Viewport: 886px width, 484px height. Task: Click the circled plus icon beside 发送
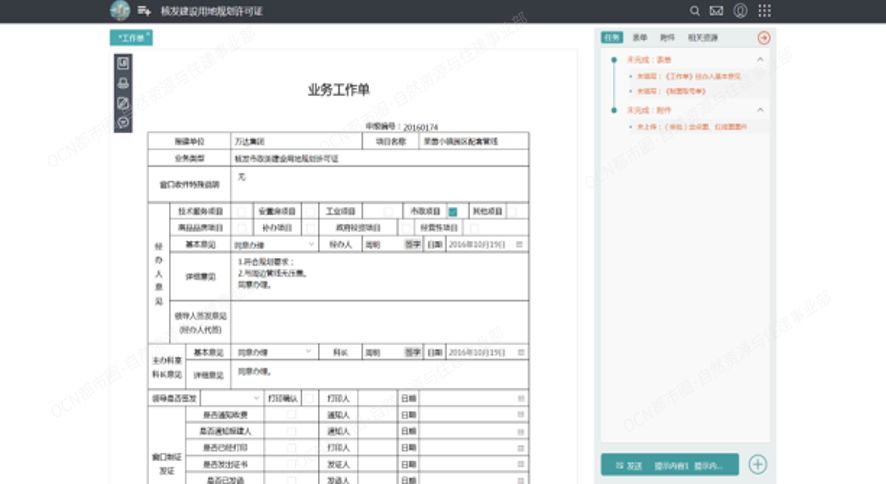coord(758,464)
